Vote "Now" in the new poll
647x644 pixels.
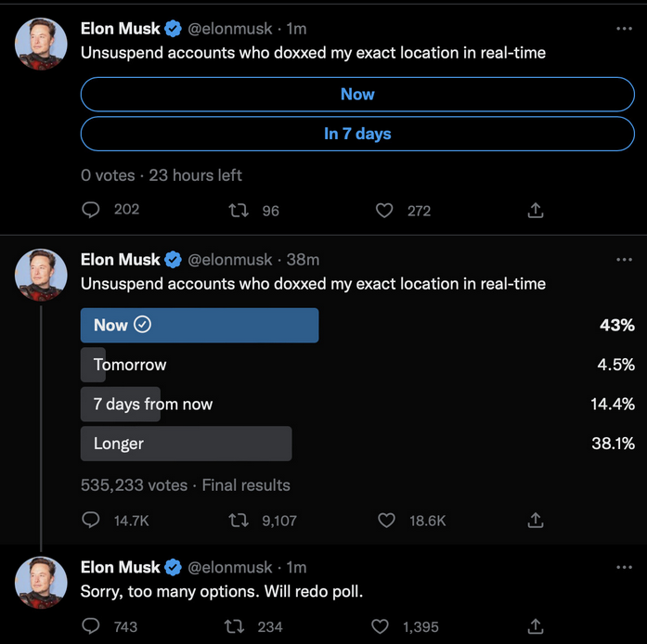click(x=357, y=94)
